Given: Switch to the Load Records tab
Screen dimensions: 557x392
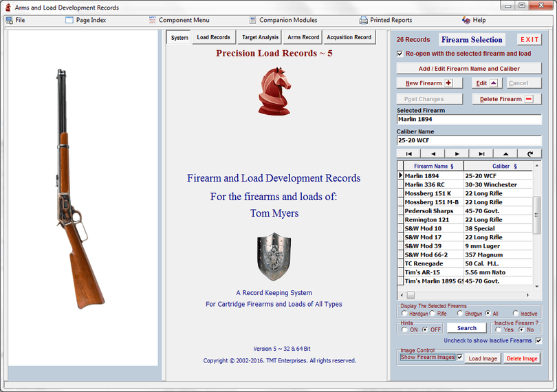Looking at the screenshot, I should [x=213, y=37].
